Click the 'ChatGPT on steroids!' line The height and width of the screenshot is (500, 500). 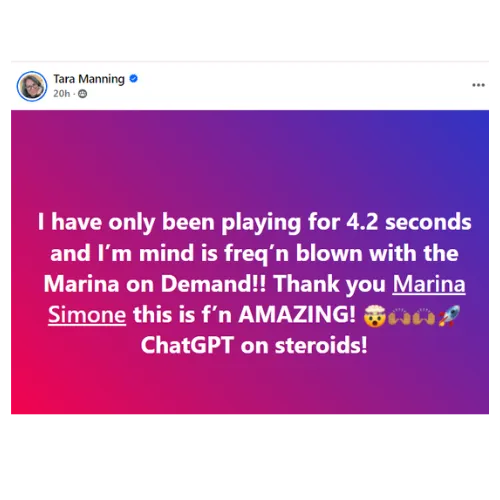pyautogui.click(x=254, y=345)
